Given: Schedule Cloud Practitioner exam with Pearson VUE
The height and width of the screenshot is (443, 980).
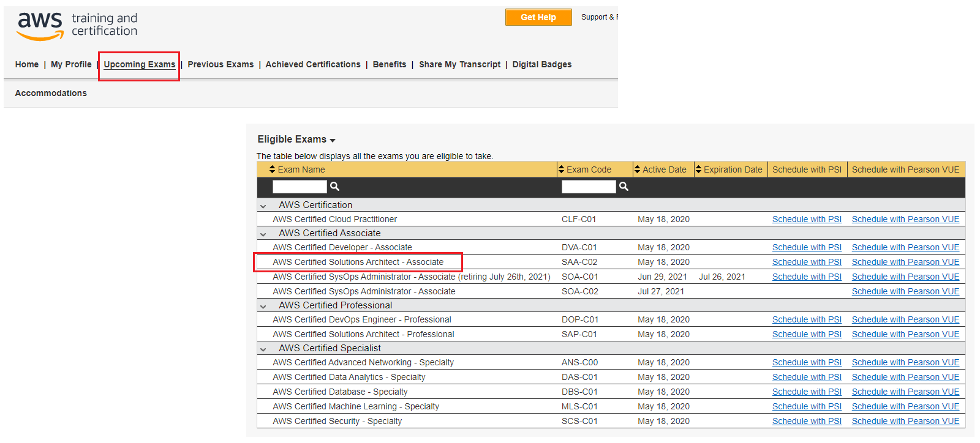Looking at the screenshot, I should (x=905, y=219).
